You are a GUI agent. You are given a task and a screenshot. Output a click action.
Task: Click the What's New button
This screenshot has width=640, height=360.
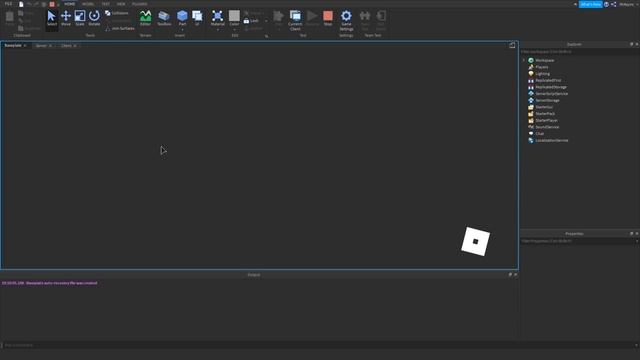590,4
